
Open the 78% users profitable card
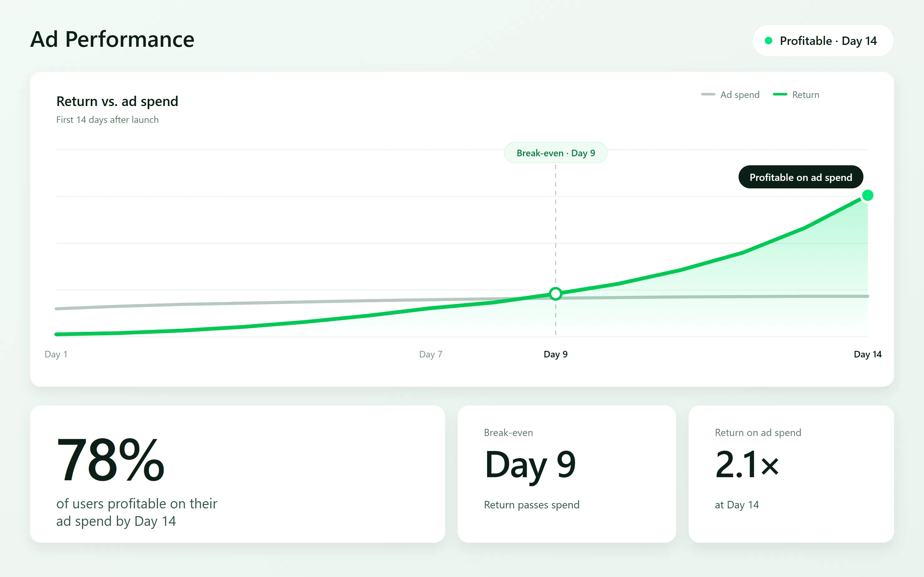click(238, 474)
